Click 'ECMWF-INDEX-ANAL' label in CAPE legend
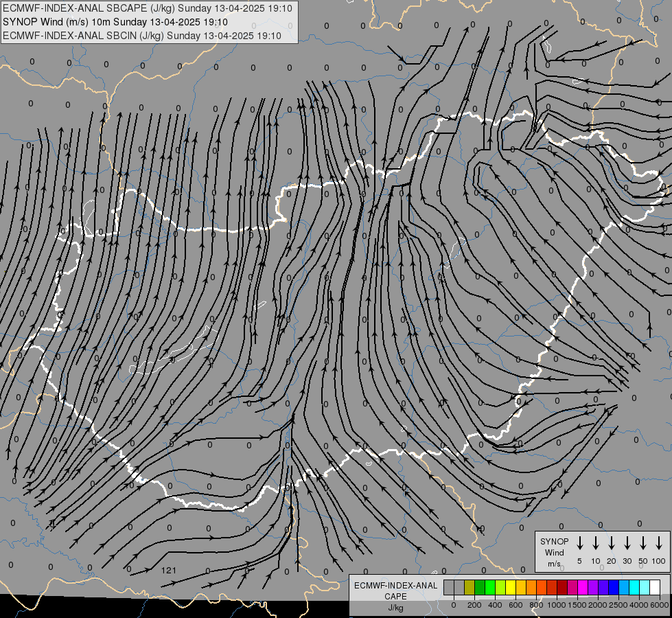Image resolution: width=672 pixels, height=618 pixels. click(x=395, y=586)
